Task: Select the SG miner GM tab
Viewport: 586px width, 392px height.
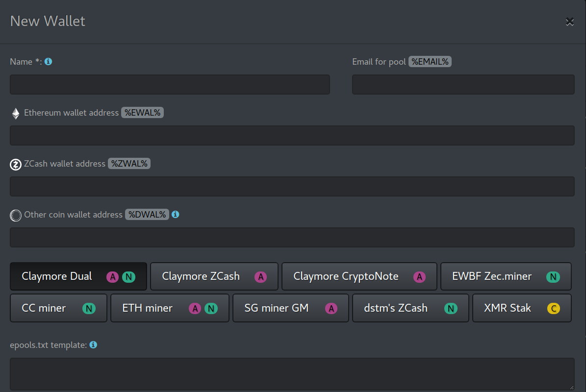Action: click(291, 308)
